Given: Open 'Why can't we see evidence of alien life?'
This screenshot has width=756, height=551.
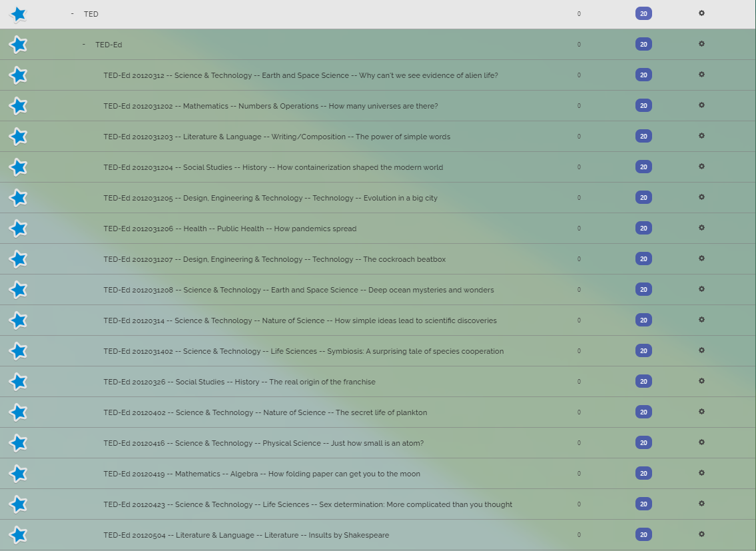Looking at the screenshot, I should coord(300,75).
